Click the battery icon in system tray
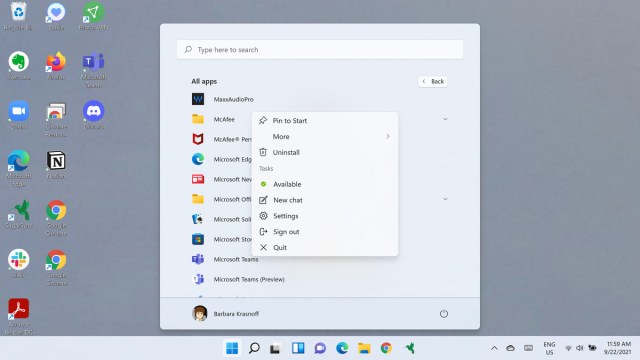 (x=592, y=348)
